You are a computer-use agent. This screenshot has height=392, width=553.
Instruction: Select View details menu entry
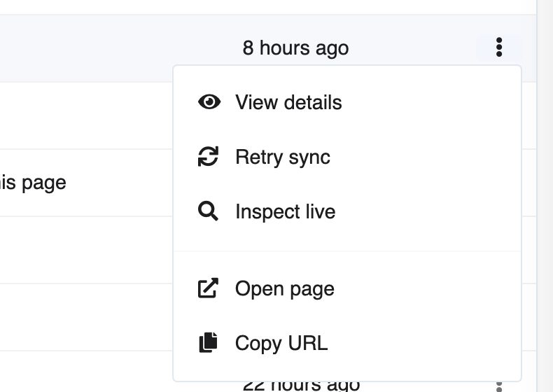click(x=347, y=102)
